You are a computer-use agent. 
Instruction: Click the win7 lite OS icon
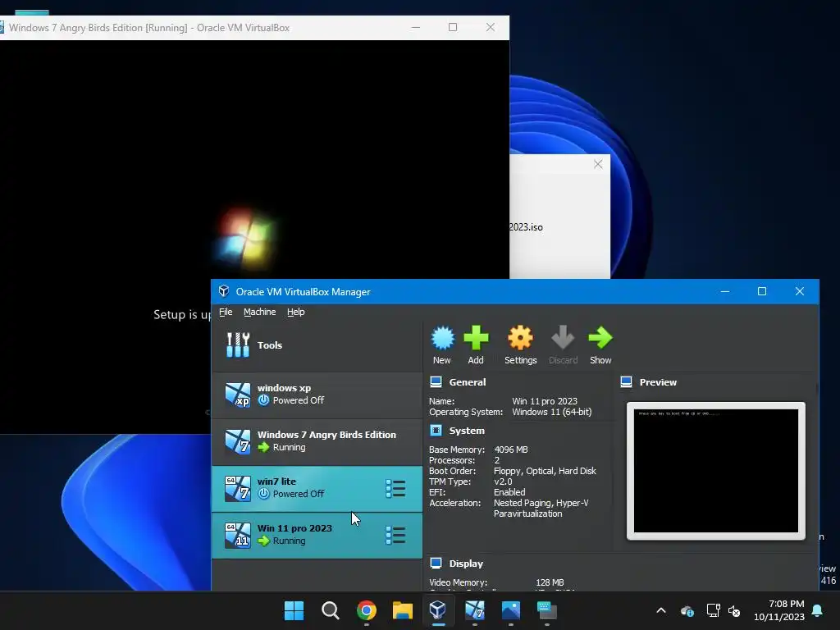coord(238,489)
